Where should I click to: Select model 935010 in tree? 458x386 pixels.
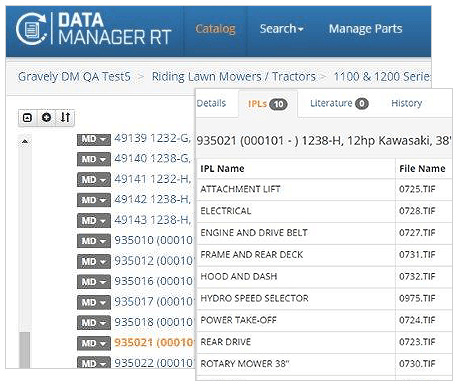click(x=154, y=240)
